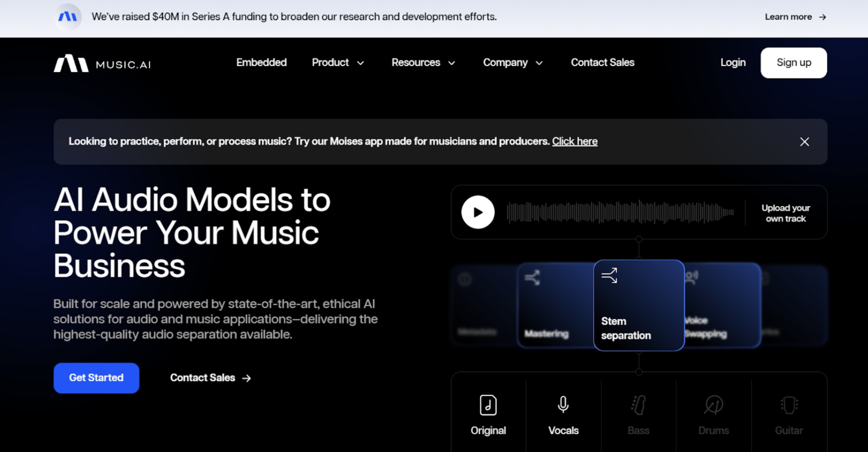868x452 pixels.
Task: Click the Music.AI logo in navbar
Action: pyautogui.click(x=102, y=63)
